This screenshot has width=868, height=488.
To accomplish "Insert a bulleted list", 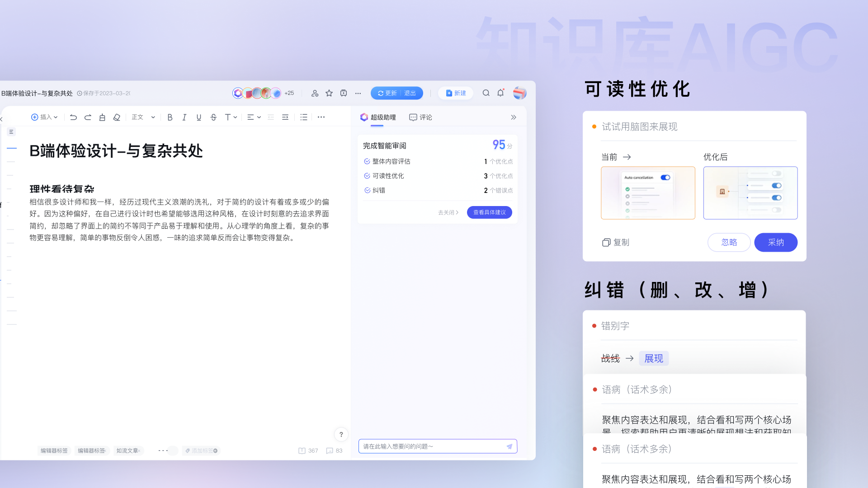I will (304, 117).
